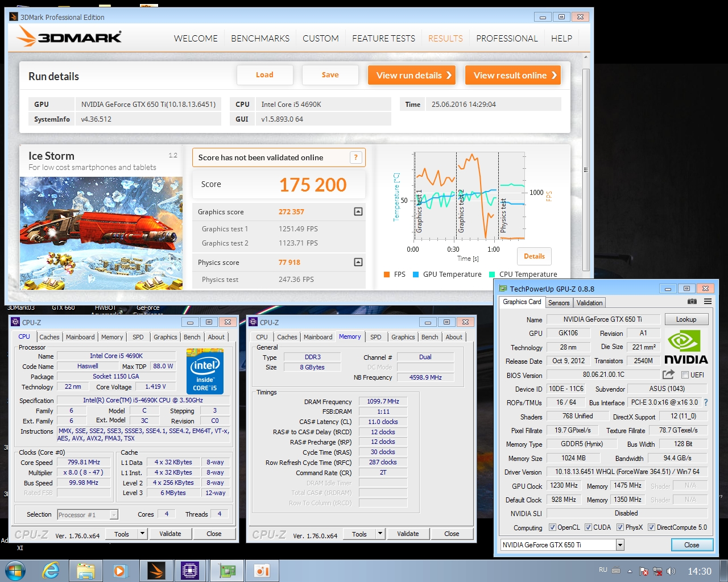This screenshot has height=582, width=728.
Task: Open the GPU-Z hamburger menu
Action: (708, 302)
